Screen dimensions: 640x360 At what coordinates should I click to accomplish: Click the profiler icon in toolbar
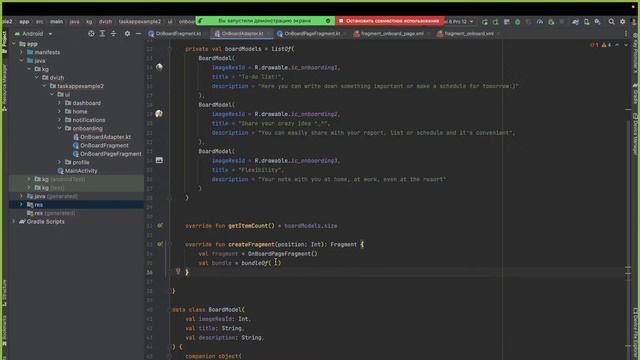540,22
